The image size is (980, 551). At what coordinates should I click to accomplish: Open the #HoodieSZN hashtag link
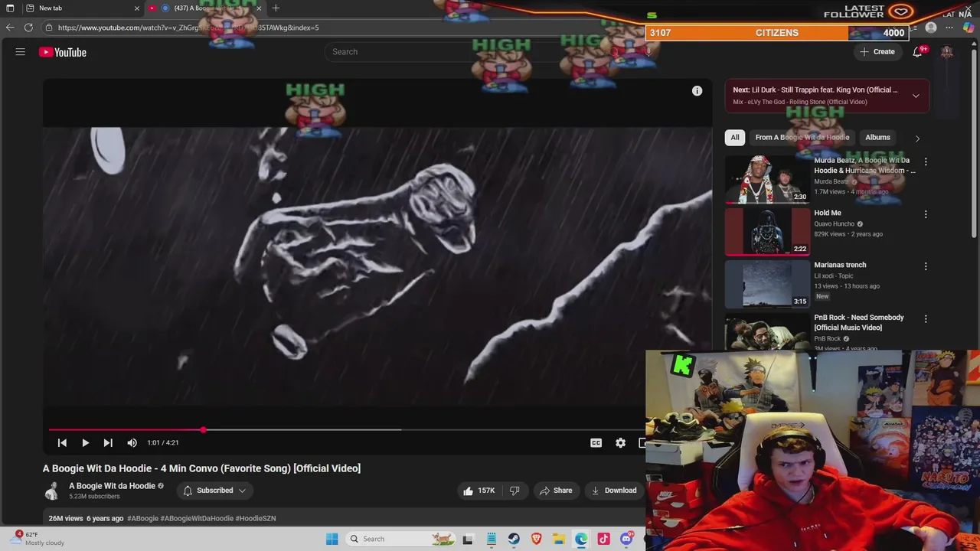(x=256, y=518)
